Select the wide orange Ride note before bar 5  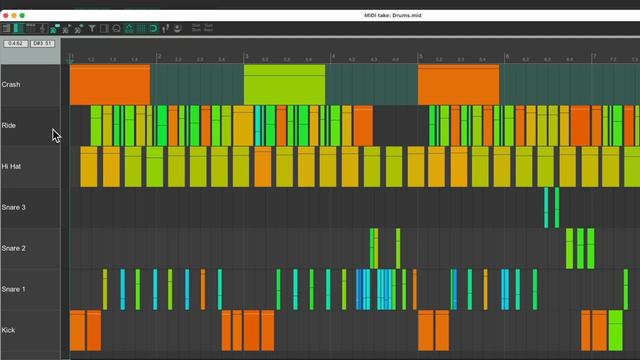(x=363, y=126)
